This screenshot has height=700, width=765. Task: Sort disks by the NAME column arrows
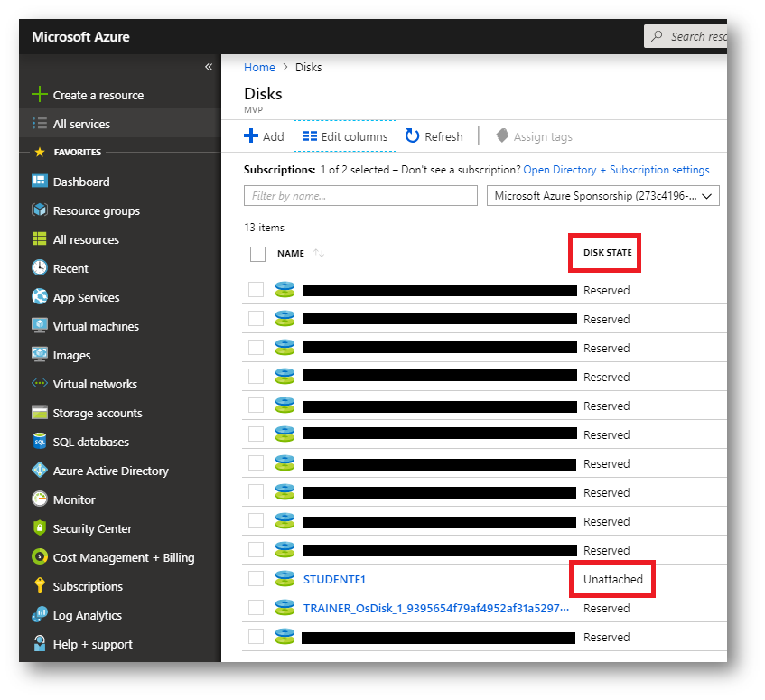pos(319,254)
